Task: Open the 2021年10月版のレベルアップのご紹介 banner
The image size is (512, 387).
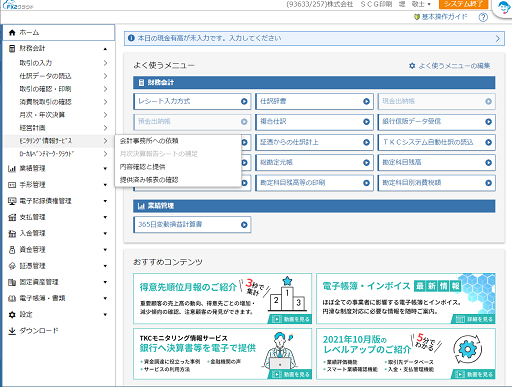Action: click(x=406, y=354)
